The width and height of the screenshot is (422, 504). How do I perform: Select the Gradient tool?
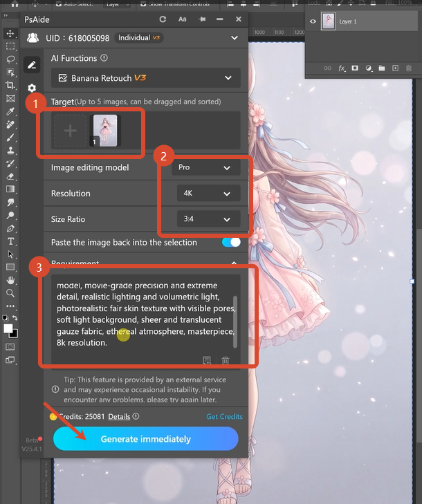[10, 189]
